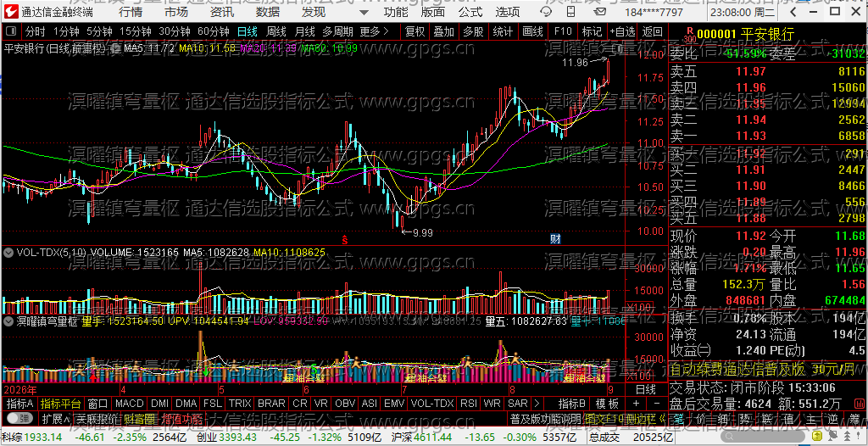Open the 发现 menu
The height and width of the screenshot is (446, 868).
(x=314, y=12)
